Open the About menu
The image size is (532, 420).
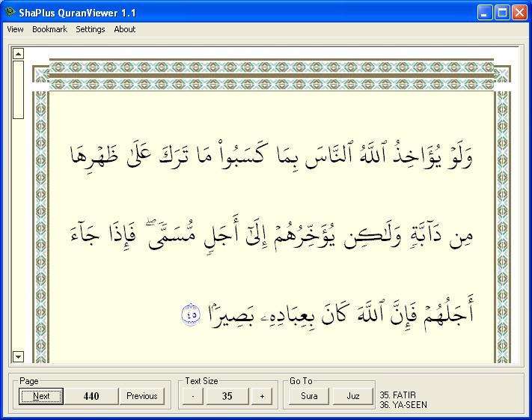(x=124, y=29)
